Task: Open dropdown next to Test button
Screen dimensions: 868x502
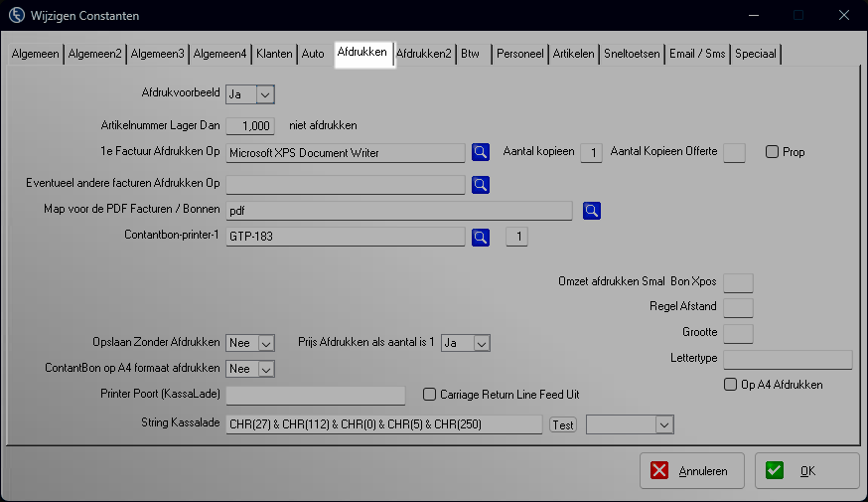Action: (663, 424)
